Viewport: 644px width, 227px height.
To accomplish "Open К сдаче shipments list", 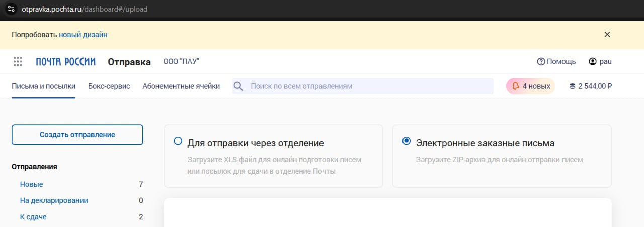I will pos(33,217).
